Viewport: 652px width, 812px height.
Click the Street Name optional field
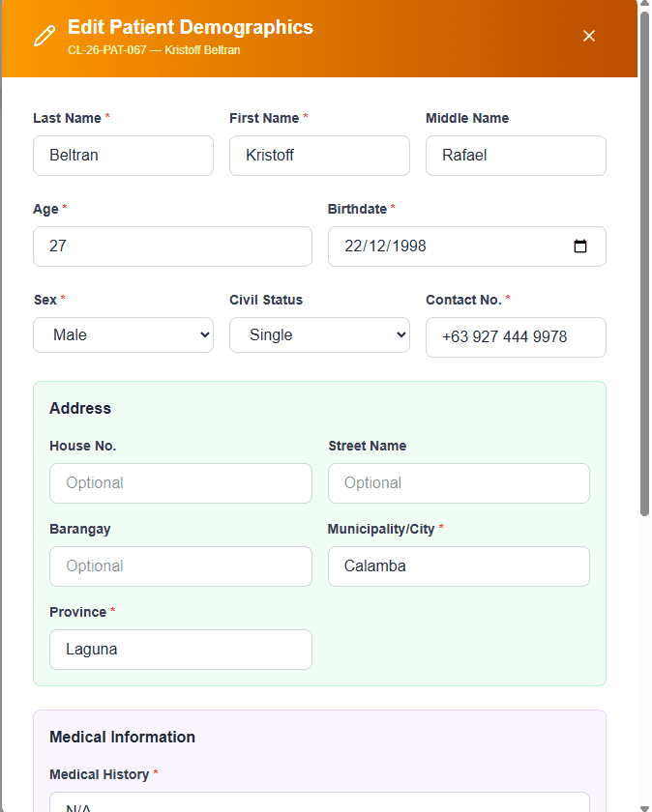coord(459,483)
